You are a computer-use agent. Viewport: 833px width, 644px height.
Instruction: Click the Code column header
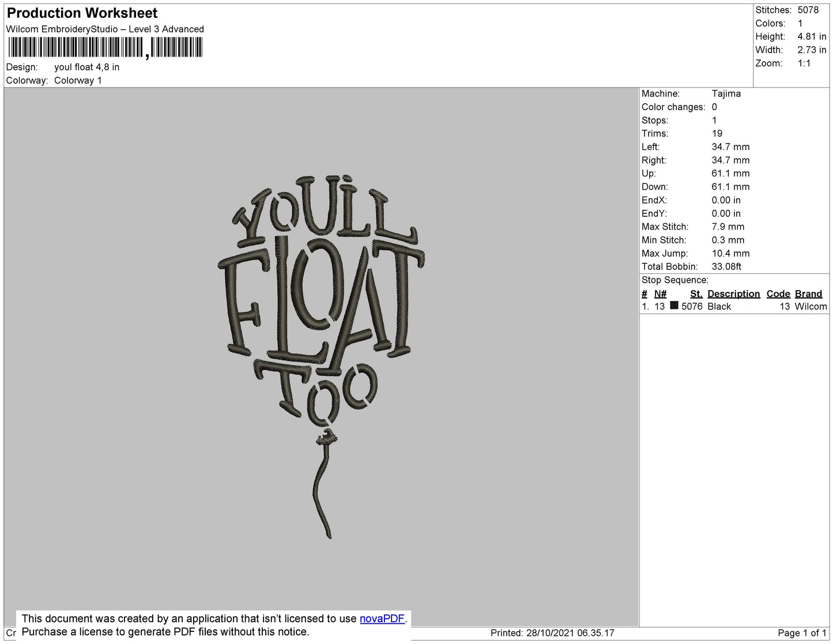(778, 293)
